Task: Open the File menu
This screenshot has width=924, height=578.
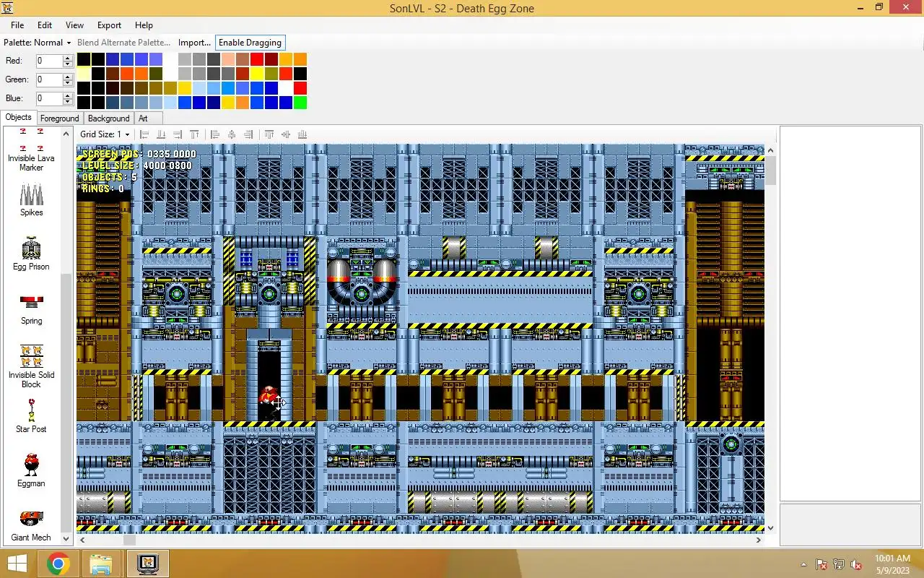Action: (17, 25)
